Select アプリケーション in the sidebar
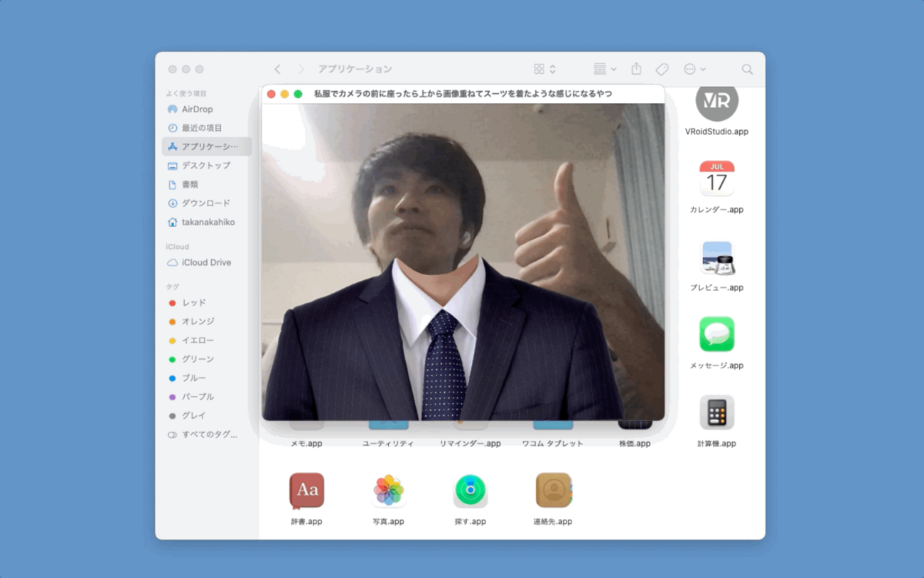924x578 pixels. click(207, 146)
